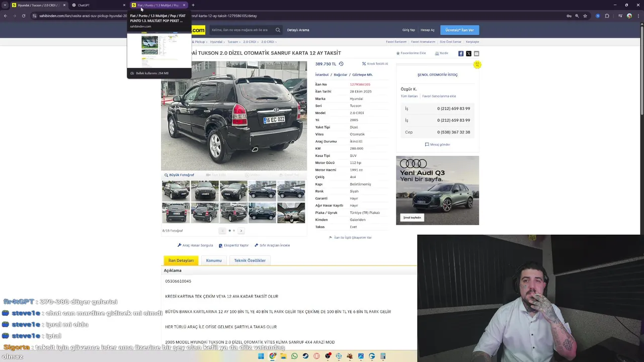Image resolution: width=644 pixels, height=362 pixels.
Task: Share the listing via the email envelope icon
Action: pos(476,53)
